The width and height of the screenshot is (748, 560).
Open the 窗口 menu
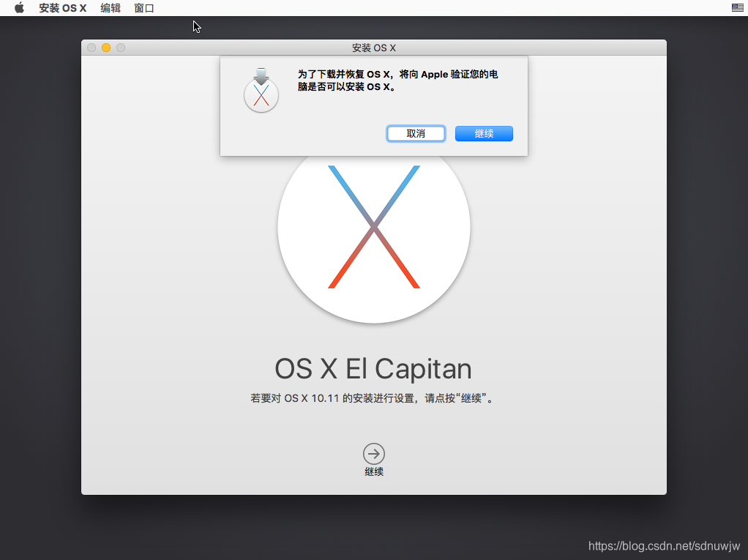click(143, 8)
